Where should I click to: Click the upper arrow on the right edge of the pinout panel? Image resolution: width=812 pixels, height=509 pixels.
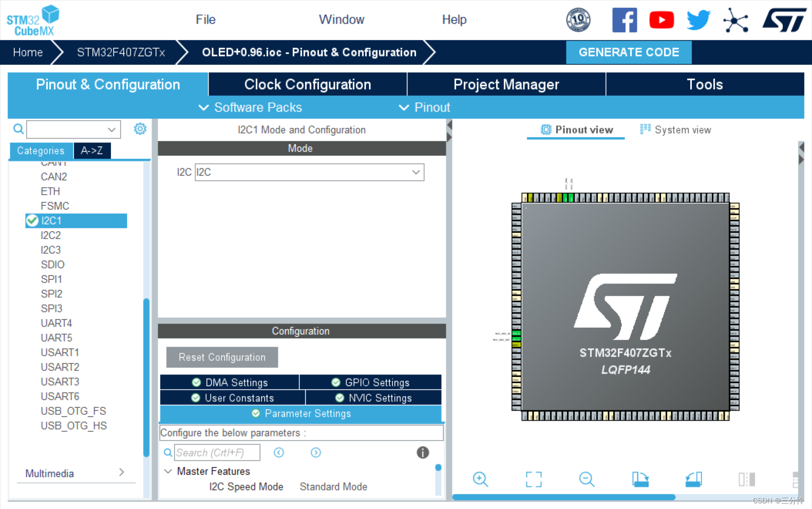point(801,147)
